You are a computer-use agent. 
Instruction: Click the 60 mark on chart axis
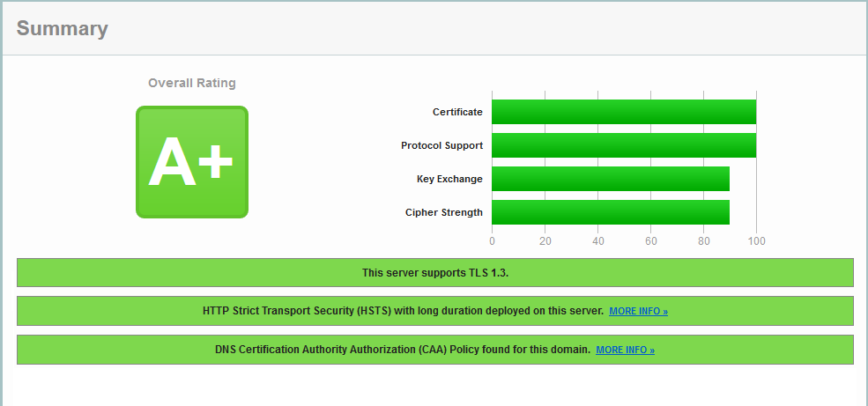click(650, 241)
